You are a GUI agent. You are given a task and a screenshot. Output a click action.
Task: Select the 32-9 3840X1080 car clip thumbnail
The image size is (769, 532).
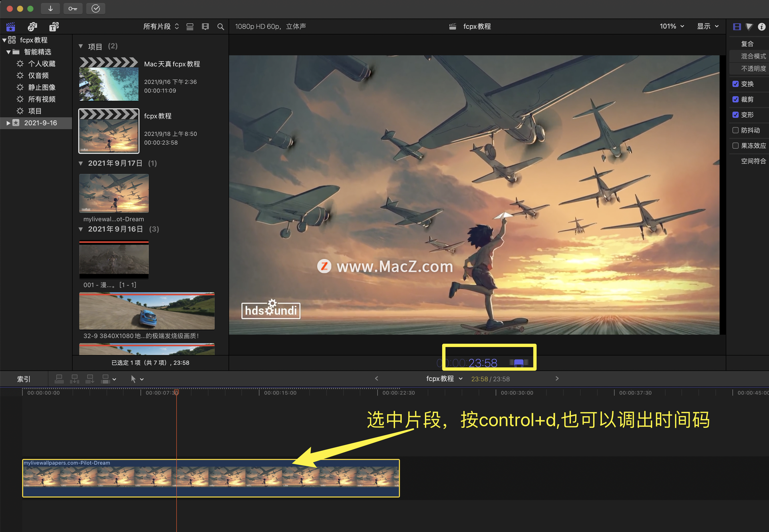pyautogui.click(x=147, y=311)
